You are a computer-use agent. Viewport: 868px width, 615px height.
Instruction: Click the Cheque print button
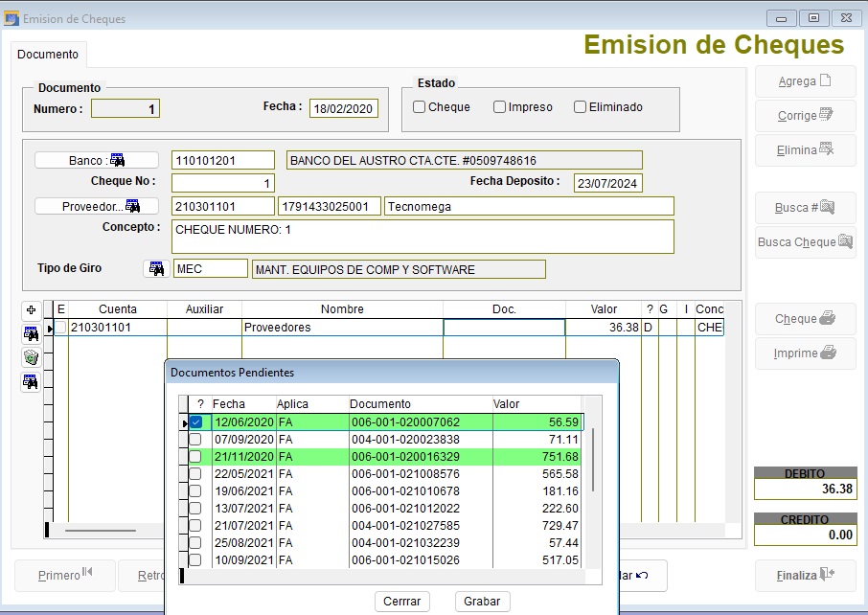click(806, 319)
